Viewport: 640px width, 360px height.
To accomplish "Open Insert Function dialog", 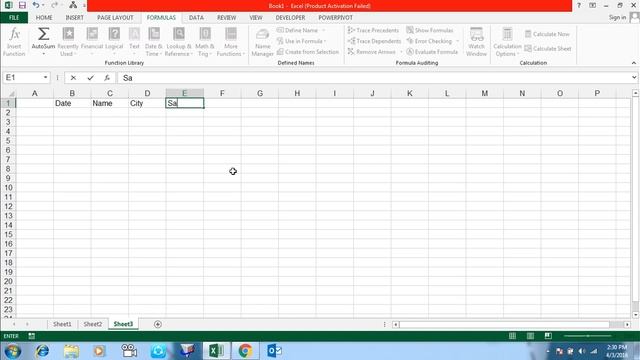I will [14, 42].
